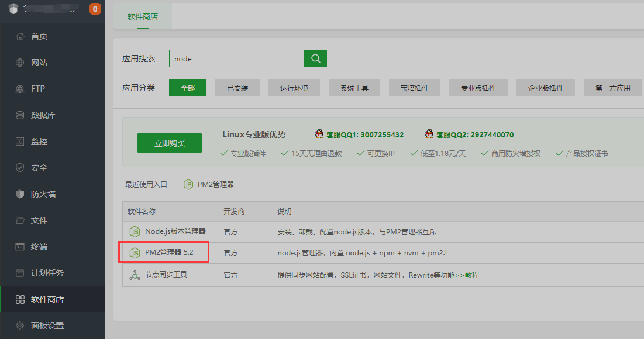Click the magnifier search button
The height and width of the screenshot is (339, 644).
click(315, 58)
